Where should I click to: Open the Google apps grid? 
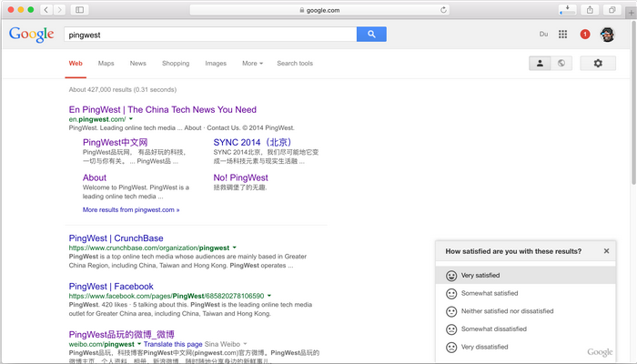[563, 35]
